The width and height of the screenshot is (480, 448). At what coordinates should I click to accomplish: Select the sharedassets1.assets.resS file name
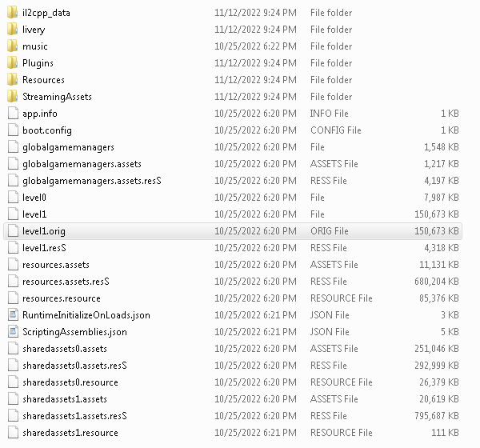click(75, 416)
